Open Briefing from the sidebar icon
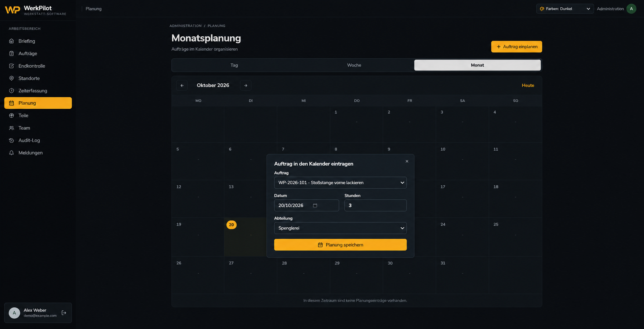The width and height of the screenshot is (644, 329). point(11,41)
